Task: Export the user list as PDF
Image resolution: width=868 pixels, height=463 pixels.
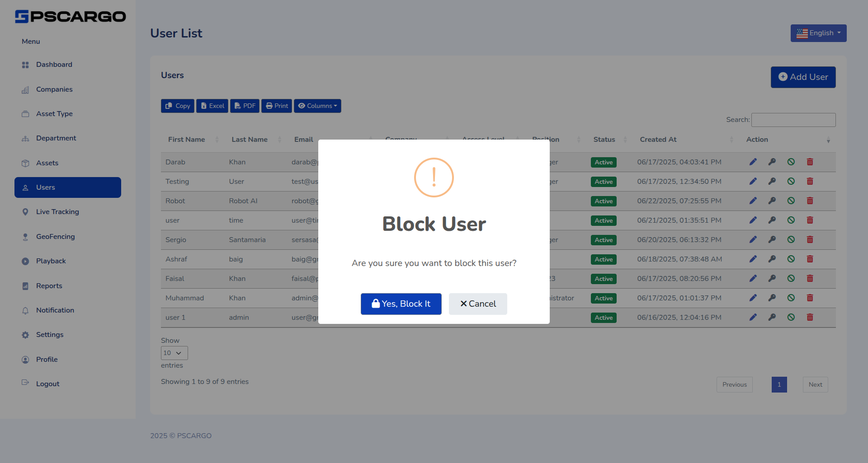Action: coord(245,105)
